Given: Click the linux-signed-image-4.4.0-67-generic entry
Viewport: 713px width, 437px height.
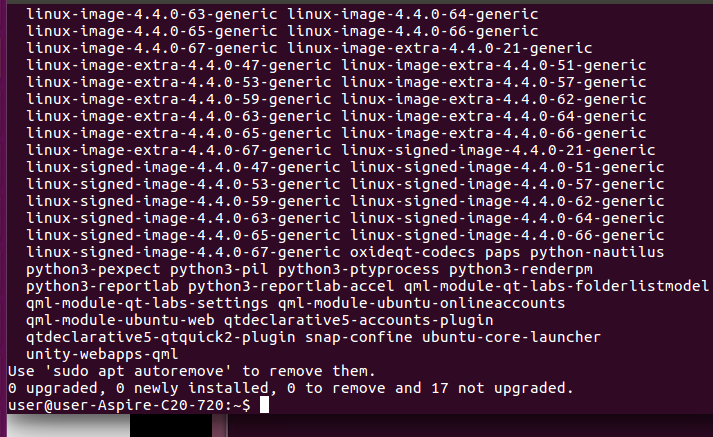Looking at the screenshot, I should tap(183, 252).
